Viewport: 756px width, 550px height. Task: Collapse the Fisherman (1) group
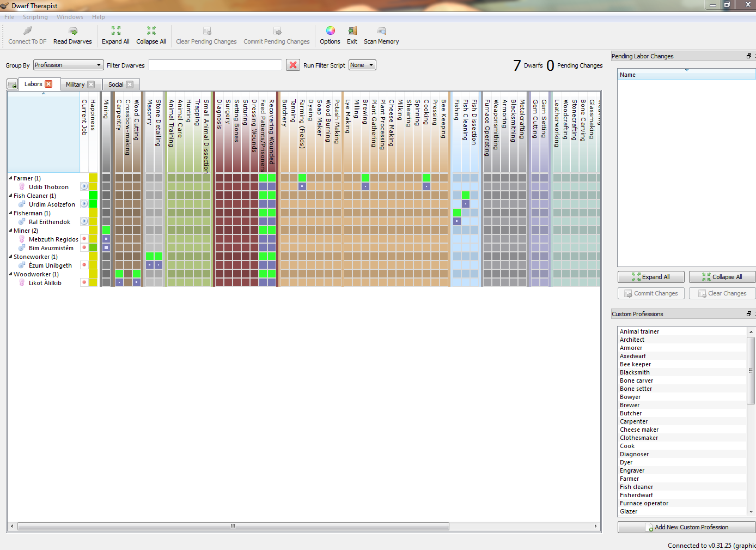10,213
